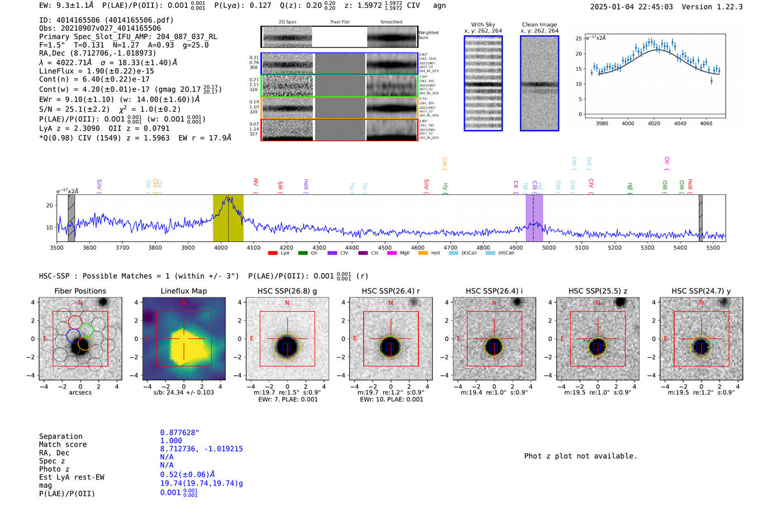
Task: Click the Separation value 0.877628"
Action: click(180, 433)
